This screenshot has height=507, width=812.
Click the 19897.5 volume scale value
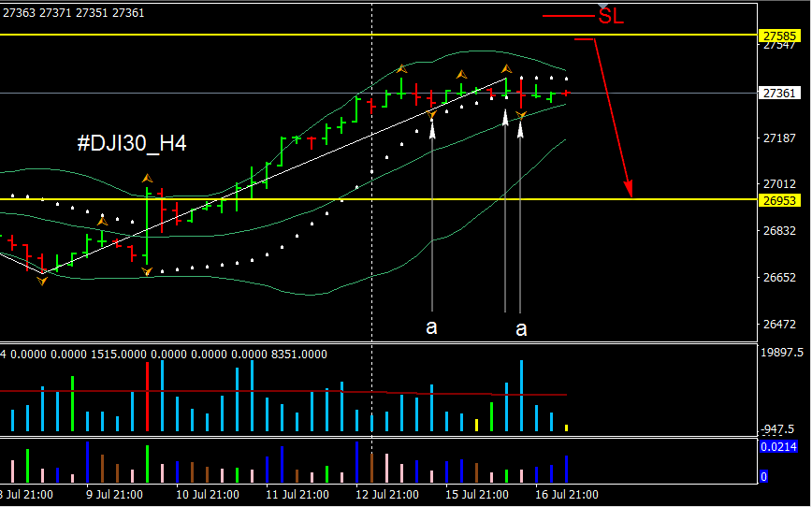(782, 353)
